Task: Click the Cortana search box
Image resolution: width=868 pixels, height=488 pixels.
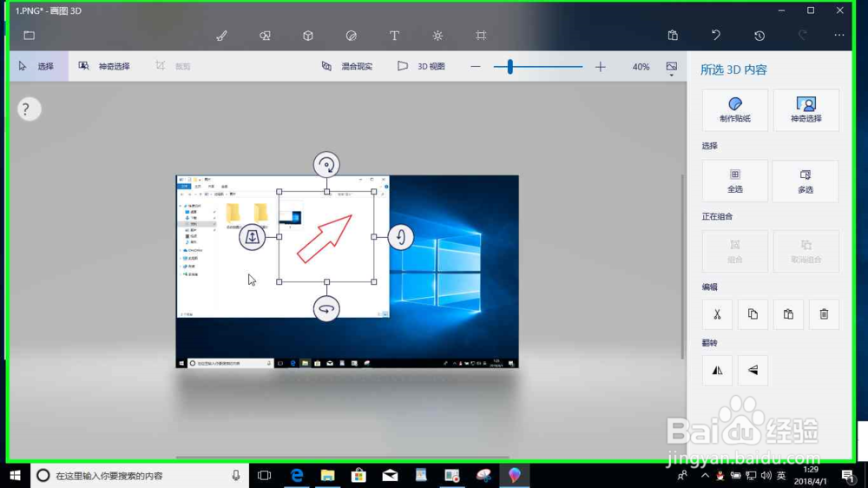Action: 140,475
